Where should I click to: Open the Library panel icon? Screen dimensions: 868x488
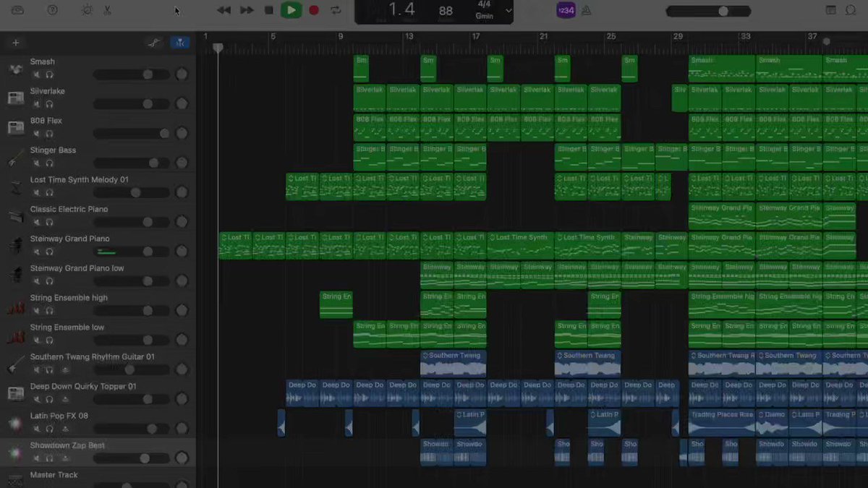(x=18, y=10)
